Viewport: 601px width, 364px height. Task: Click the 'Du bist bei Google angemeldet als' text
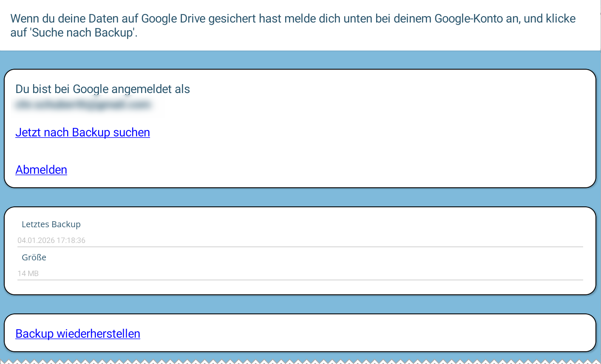pyautogui.click(x=103, y=89)
